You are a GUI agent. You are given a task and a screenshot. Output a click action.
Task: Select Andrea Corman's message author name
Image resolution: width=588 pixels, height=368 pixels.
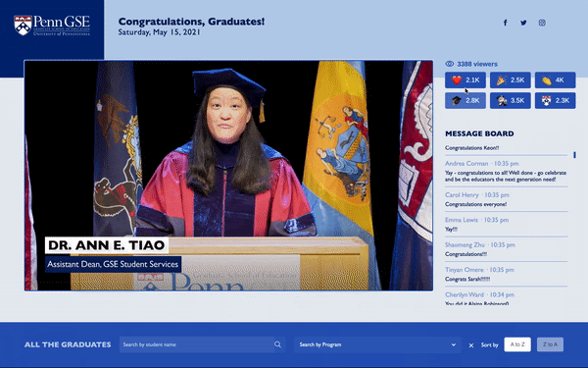click(x=466, y=163)
